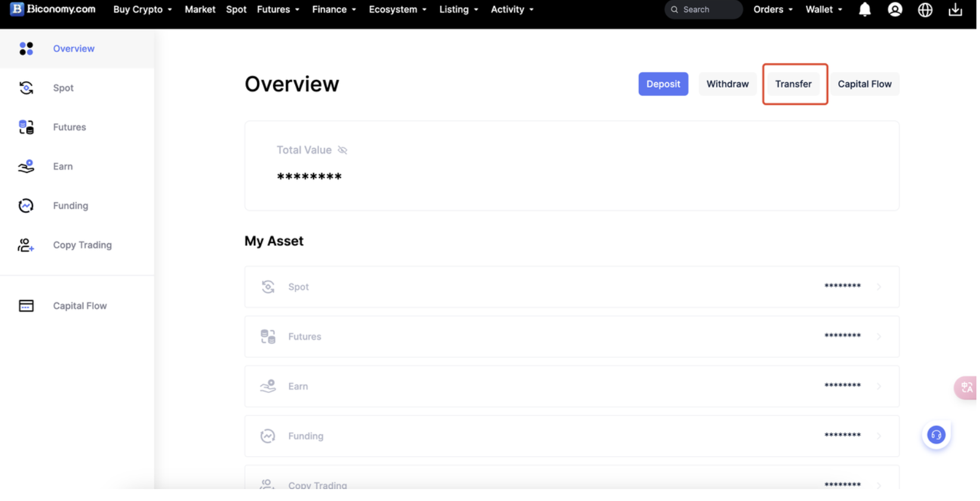Viewport: 980px width, 501px height.
Task: Open the Market menu item
Action: [200, 10]
